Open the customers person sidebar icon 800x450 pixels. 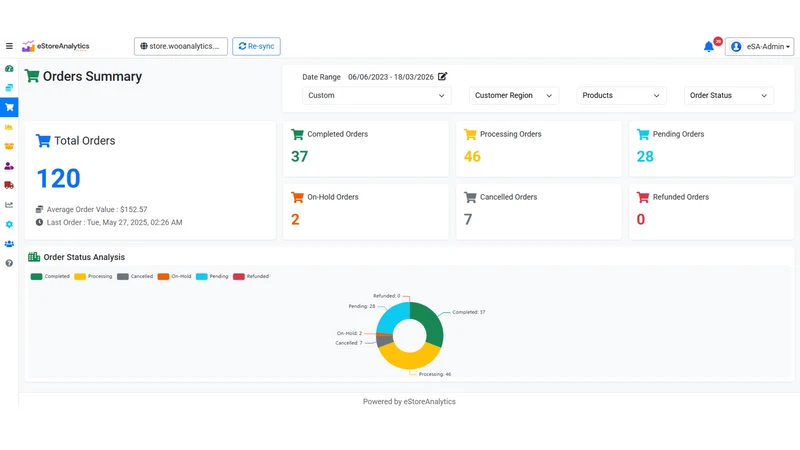click(x=9, y=166)
